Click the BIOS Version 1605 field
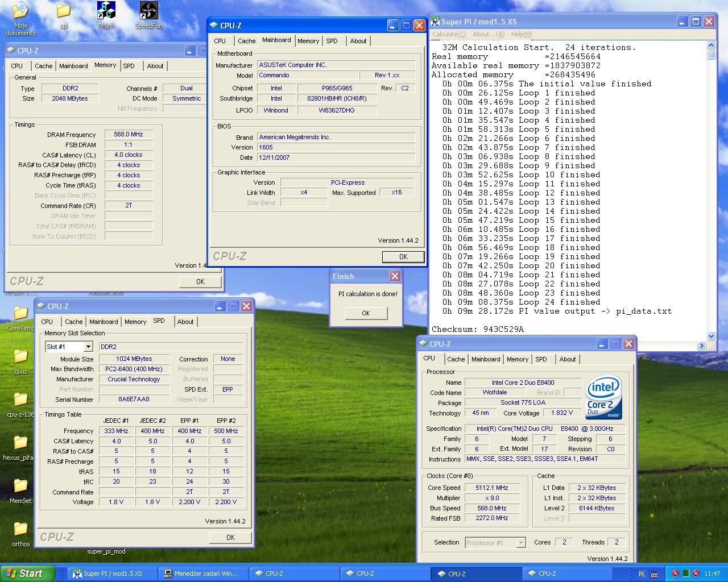The height and width of the screenshot is (582, 728). click(x=336, y=147)
